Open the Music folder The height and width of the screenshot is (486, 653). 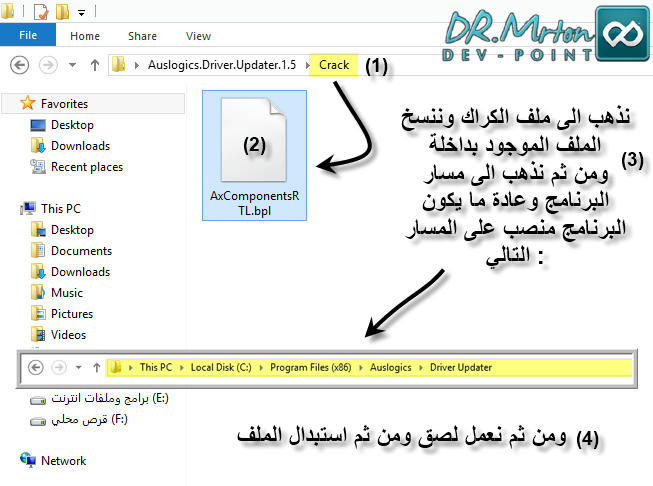67,292
